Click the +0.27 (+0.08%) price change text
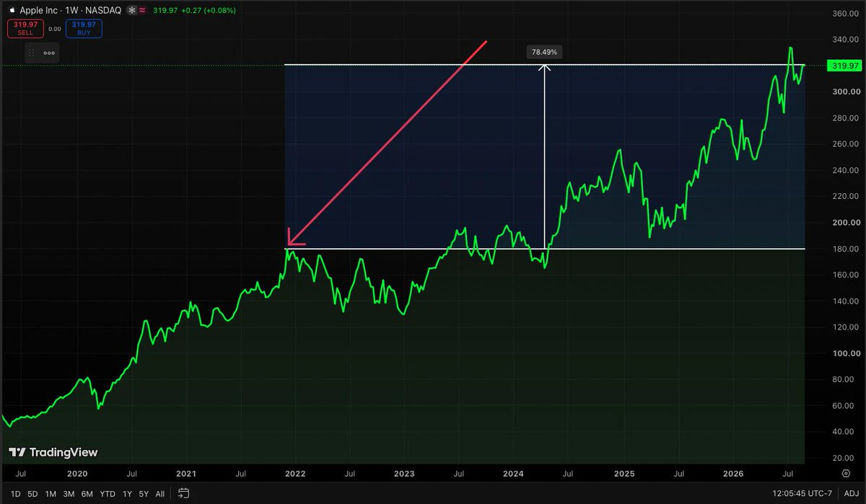866x504 pixels. [209, 11]
